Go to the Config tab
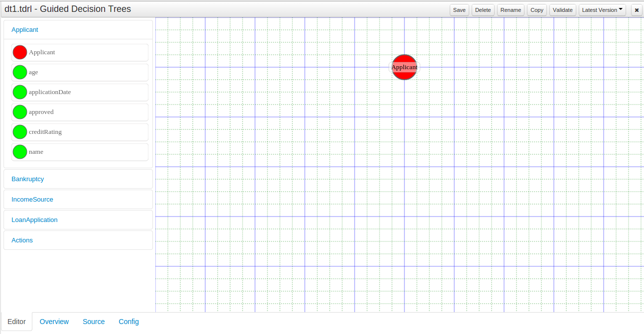The height and width of the screenshot is (334, 644). 129,322
